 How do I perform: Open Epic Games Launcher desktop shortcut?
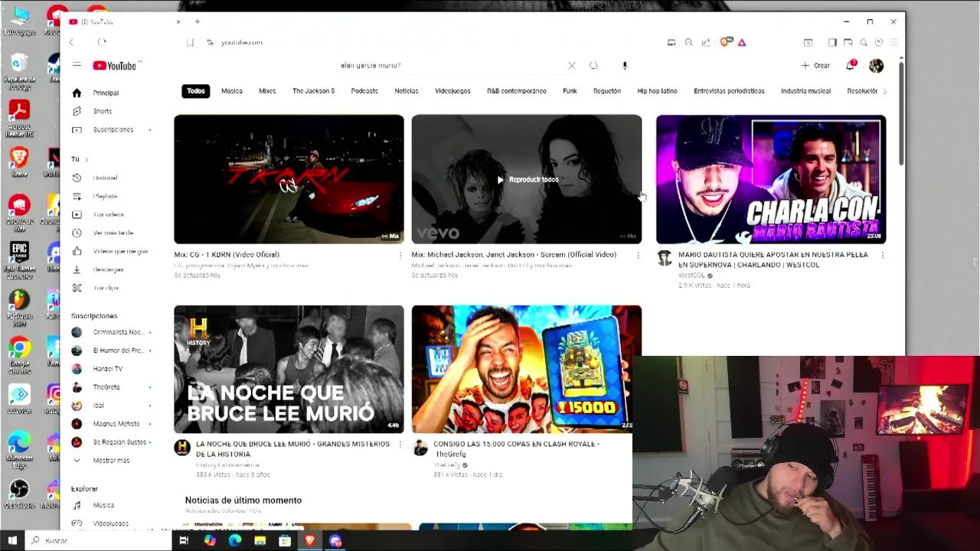point(19,257)
